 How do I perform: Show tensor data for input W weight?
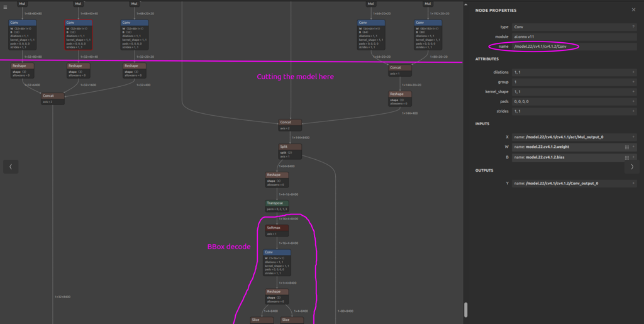626,147
